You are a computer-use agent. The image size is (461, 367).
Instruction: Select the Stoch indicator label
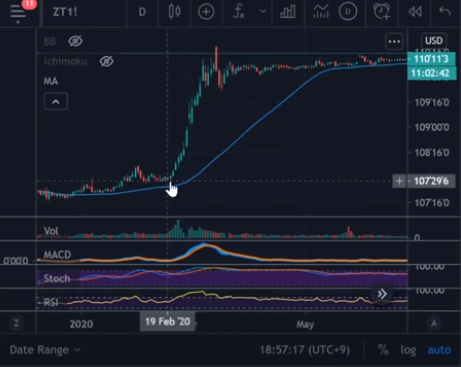click(57, 278)
